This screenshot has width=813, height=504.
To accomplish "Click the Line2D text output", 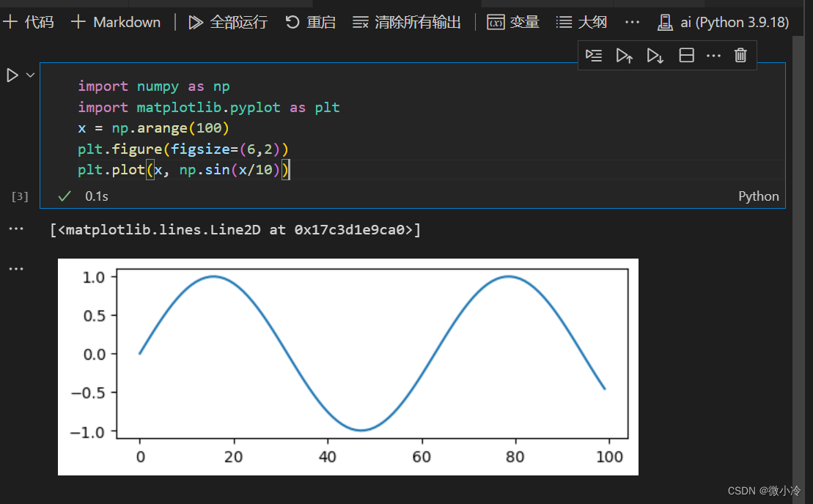I will pos(235,229).
